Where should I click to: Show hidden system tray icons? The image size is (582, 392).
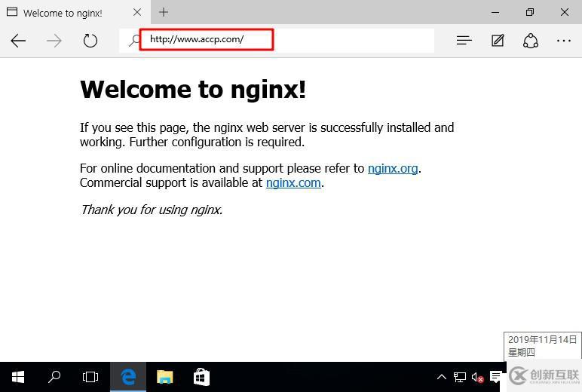tap(441, 377)
